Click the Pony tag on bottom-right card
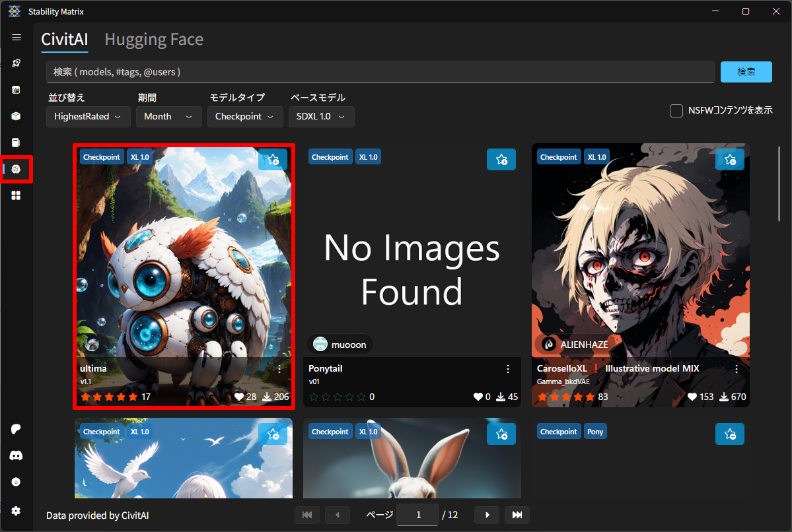The width and height of the screenshot is (792, 532). (595, 432)
